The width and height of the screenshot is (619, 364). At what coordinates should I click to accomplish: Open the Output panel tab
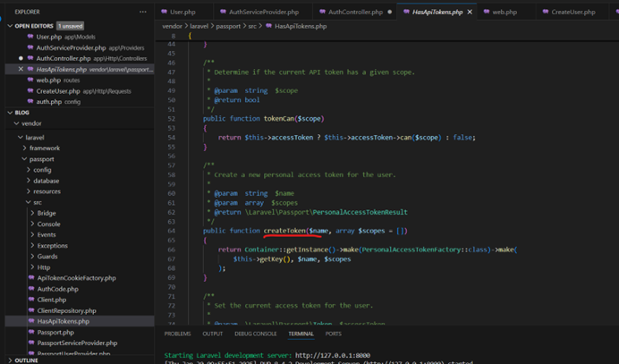point(213,334)
